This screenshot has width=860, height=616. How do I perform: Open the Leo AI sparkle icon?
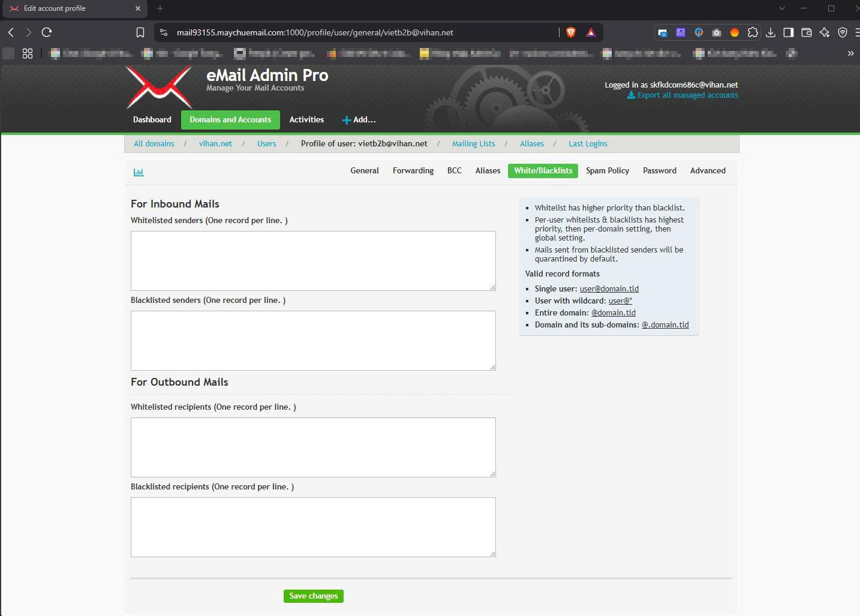(825, 32)
